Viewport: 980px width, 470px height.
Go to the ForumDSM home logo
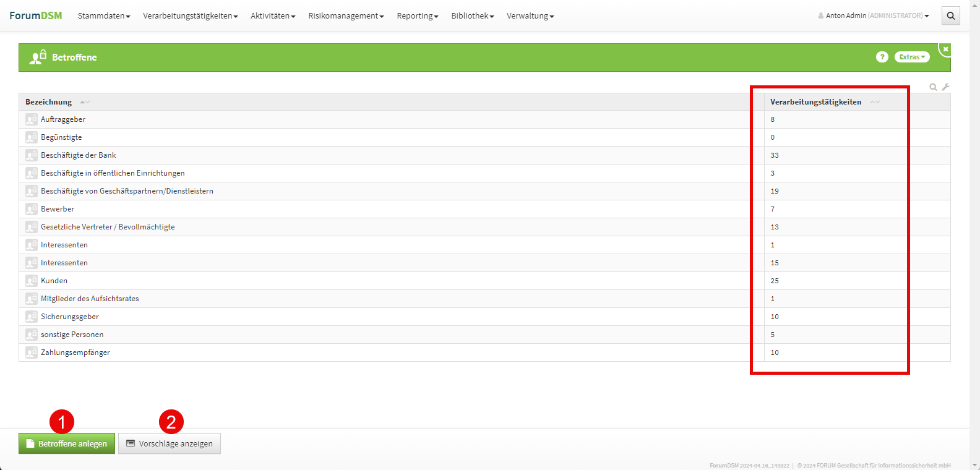36,15
